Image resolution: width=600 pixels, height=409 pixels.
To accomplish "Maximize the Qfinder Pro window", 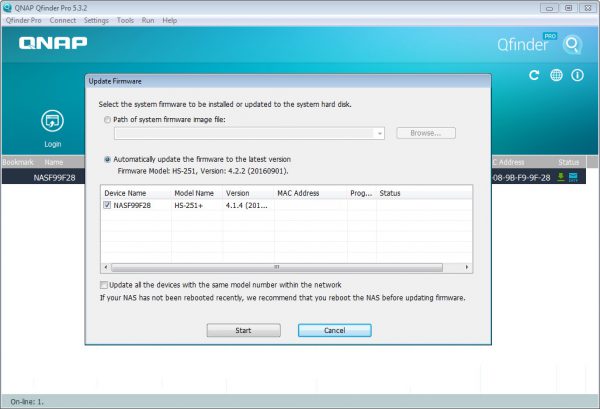I will coord(569,8).
